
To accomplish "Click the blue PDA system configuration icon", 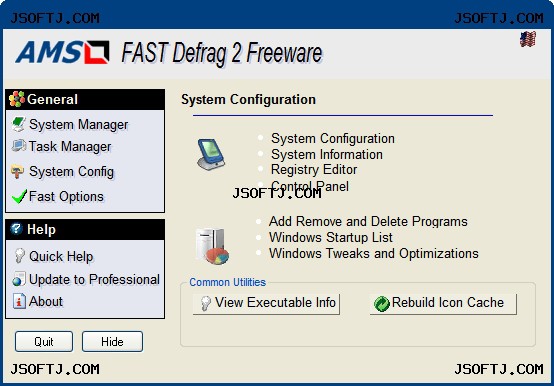I will [x=211, y=154].
